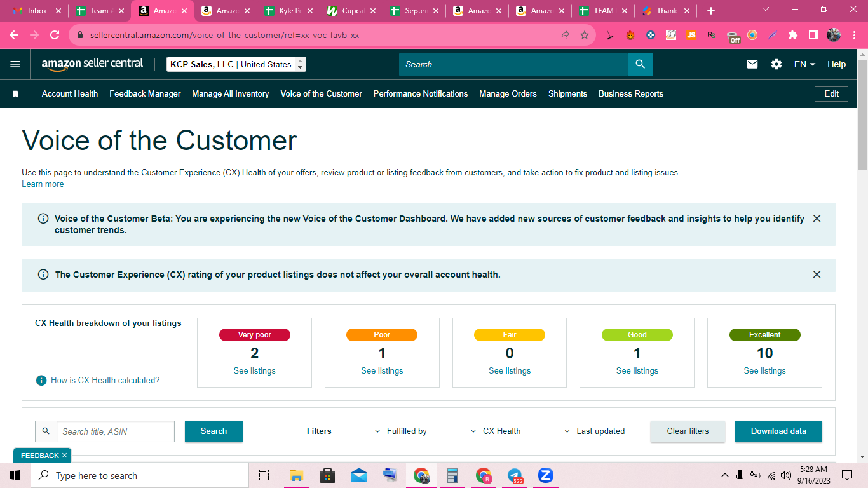Click the Clear filters button
This screenshot has width=868, height=488.
point(688,431)
